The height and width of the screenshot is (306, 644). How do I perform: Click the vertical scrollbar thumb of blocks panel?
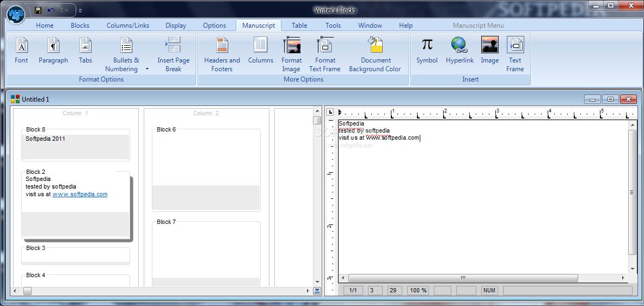(317, 120)
